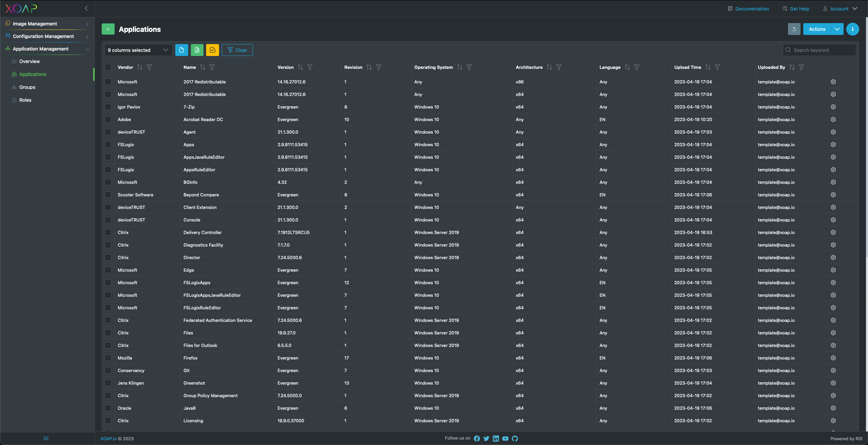Expand the Actions dropdown arrow
Viewport: 868px width, 445px height.
tap(837, 29)
